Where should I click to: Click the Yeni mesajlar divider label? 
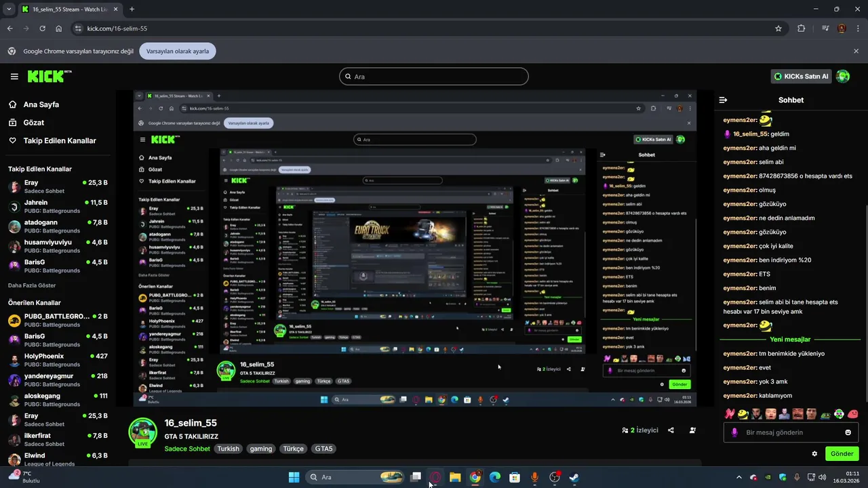(790, 340)
